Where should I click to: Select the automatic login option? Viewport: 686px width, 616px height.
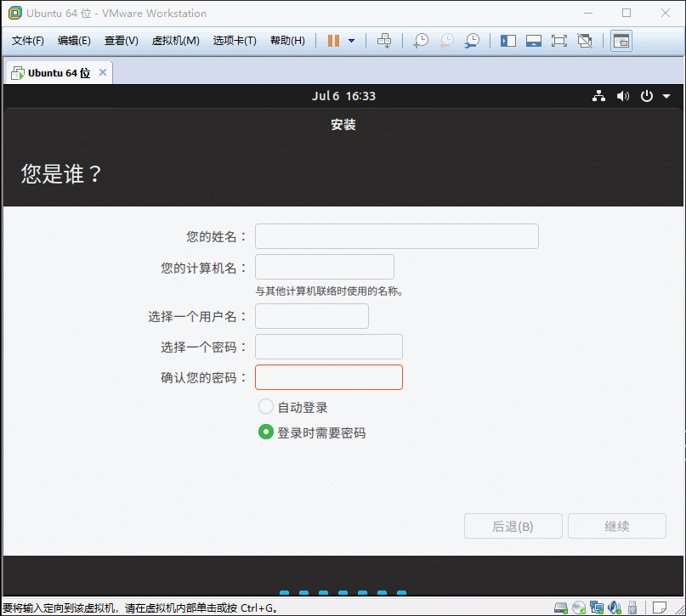coord(266,407)
